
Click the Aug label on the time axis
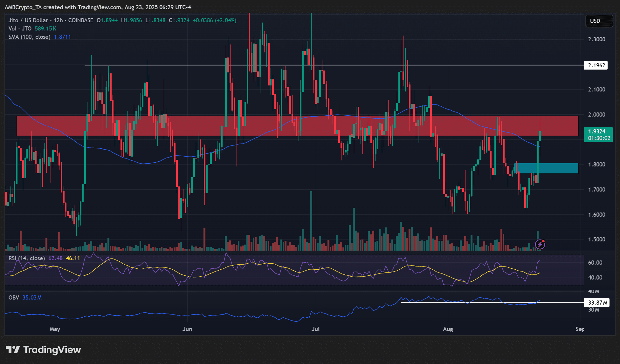(x=448, y=329)
